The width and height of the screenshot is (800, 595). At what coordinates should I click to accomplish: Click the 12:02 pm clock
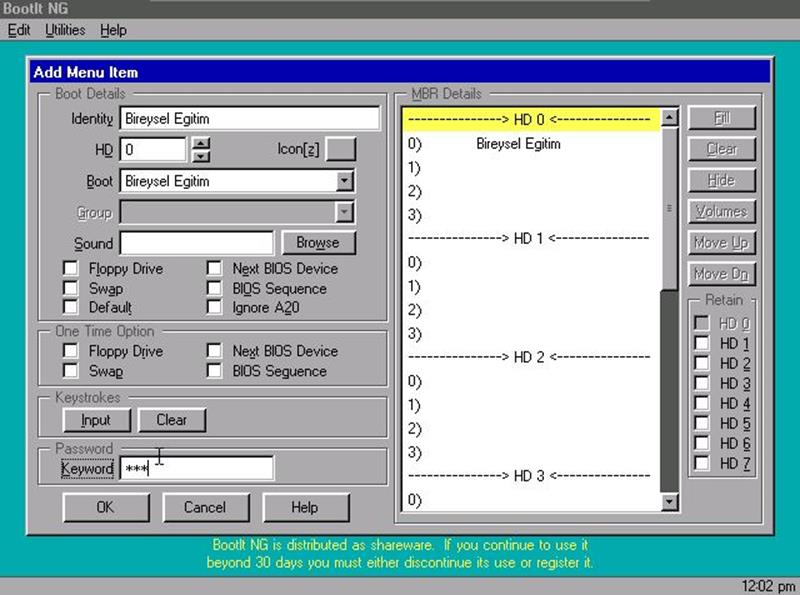tap(768, 586)
